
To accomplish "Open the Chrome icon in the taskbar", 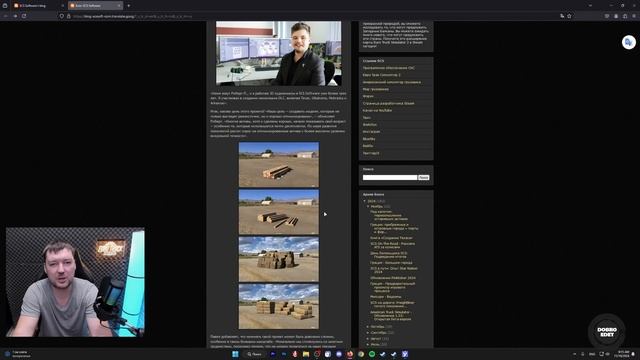I will point(361,354).
